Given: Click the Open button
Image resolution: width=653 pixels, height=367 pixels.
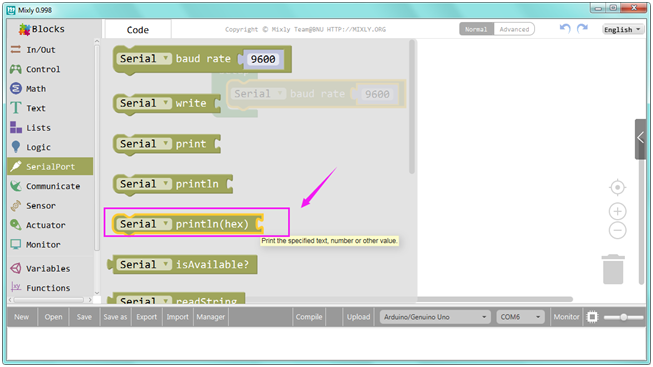Looking at the screenshot, I should (x=53, y=317).
